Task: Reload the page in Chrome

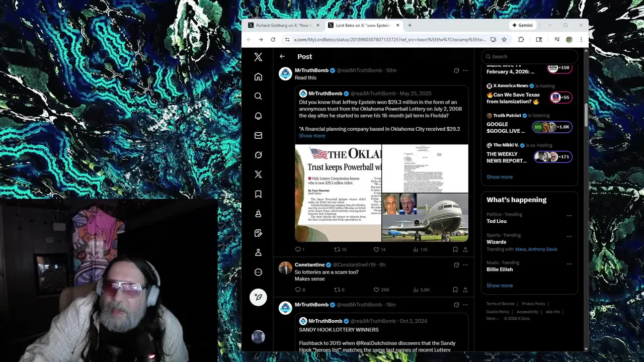Action: tap(273, 40)
